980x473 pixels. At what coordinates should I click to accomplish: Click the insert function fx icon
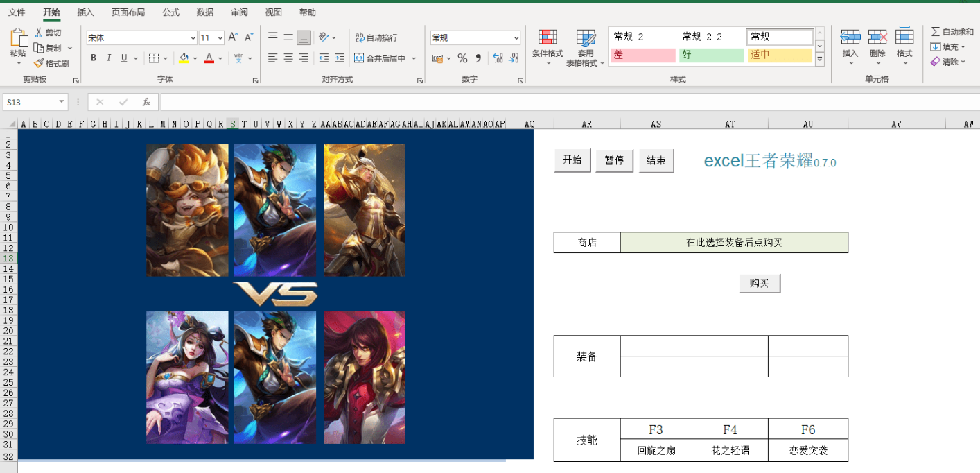(146, 102)
